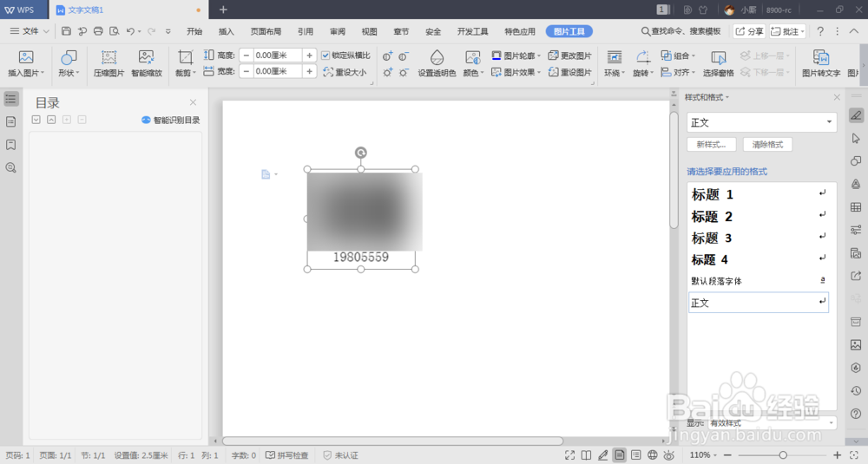This screenshot has width=868, height=464.
Task: Open the find/search icon in left sidebar
Action: [x=10, y=167]
